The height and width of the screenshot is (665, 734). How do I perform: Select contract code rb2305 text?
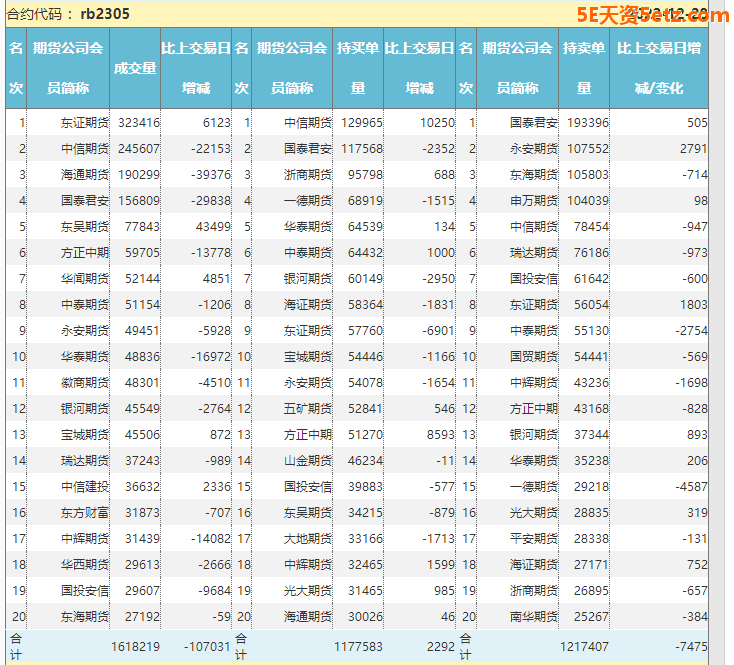(x=105, y=14)
